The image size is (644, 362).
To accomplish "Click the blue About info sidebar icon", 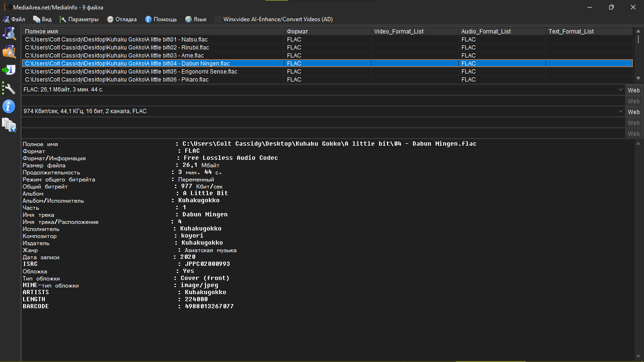I will tap(9, 106).
